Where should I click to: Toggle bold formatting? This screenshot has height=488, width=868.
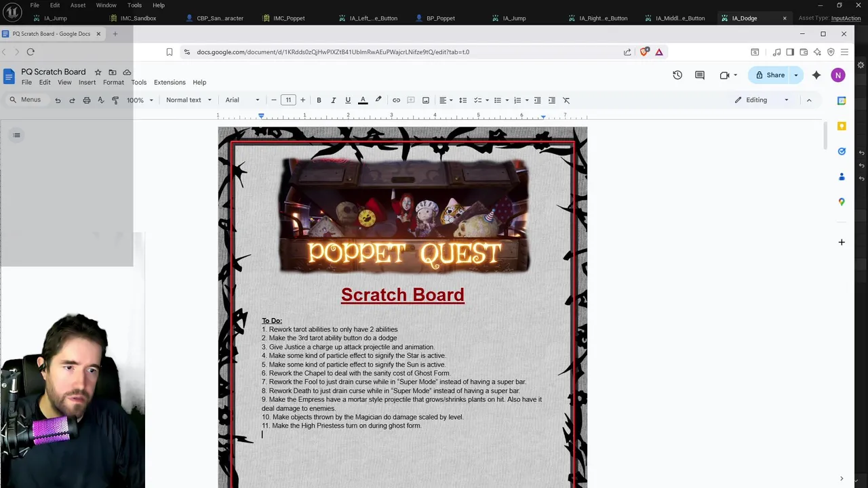(x=319, y=100)
